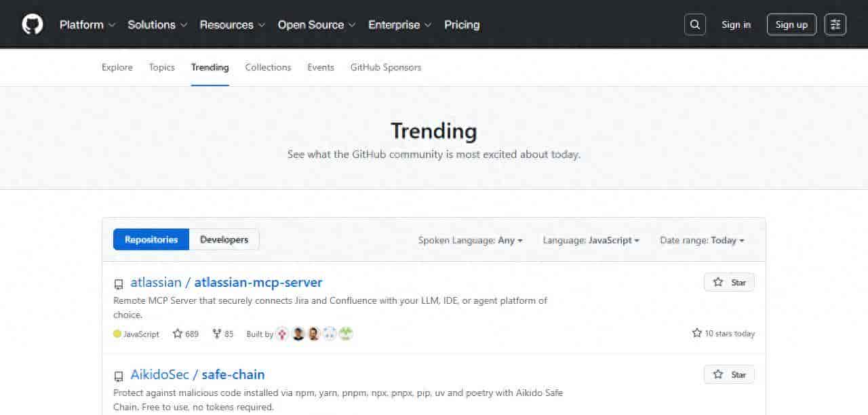Expand the Open Source menu
This screenshot has height=415, width=868.
click(x=317, y=24)
